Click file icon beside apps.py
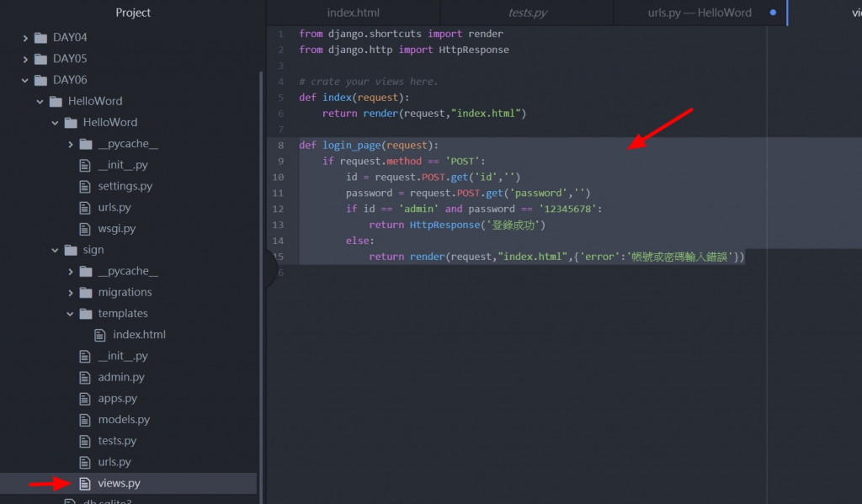This screenshot has width=862, height=504. pyautogui.click(x=85, y=399)
